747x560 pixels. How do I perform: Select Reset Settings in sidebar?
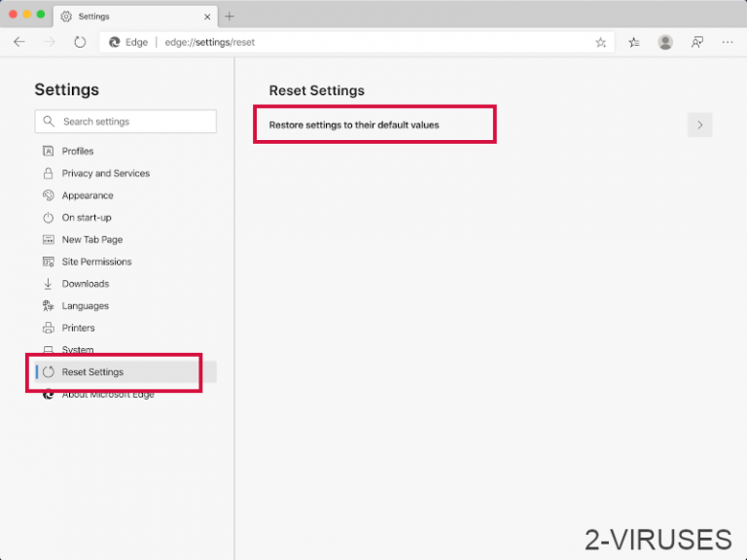(x=92, y=372)
